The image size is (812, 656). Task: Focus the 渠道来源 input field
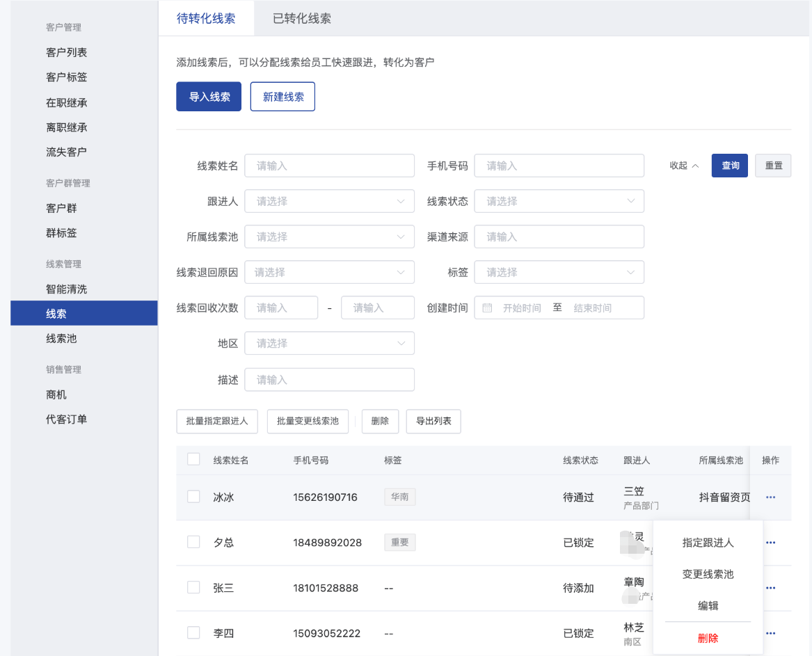pos(559,237)
